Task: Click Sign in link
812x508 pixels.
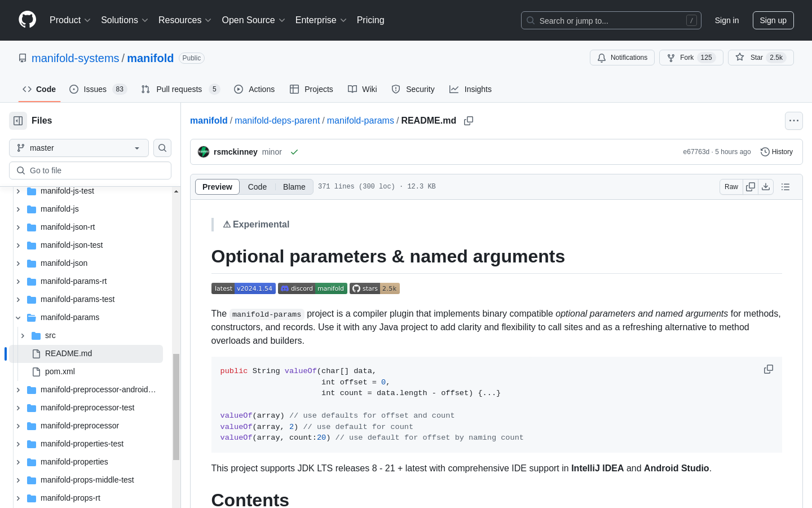Action: click(x=727, y=20)
